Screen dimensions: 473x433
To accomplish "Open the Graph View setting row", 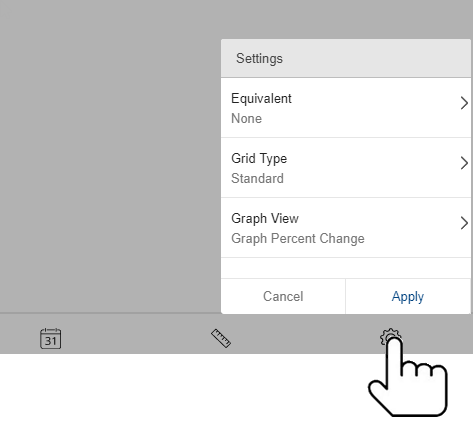I will click(x=346, y=228).
